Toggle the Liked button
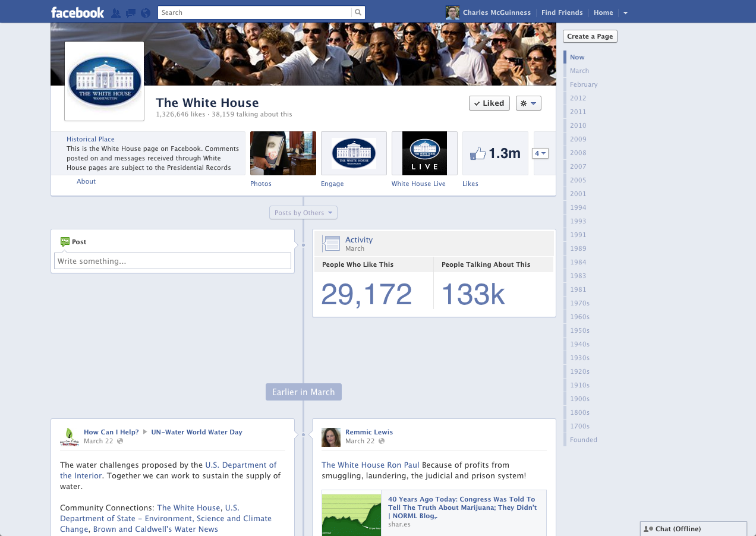The height and width of the screenshot is (536, 756). [x=489, y=103]
